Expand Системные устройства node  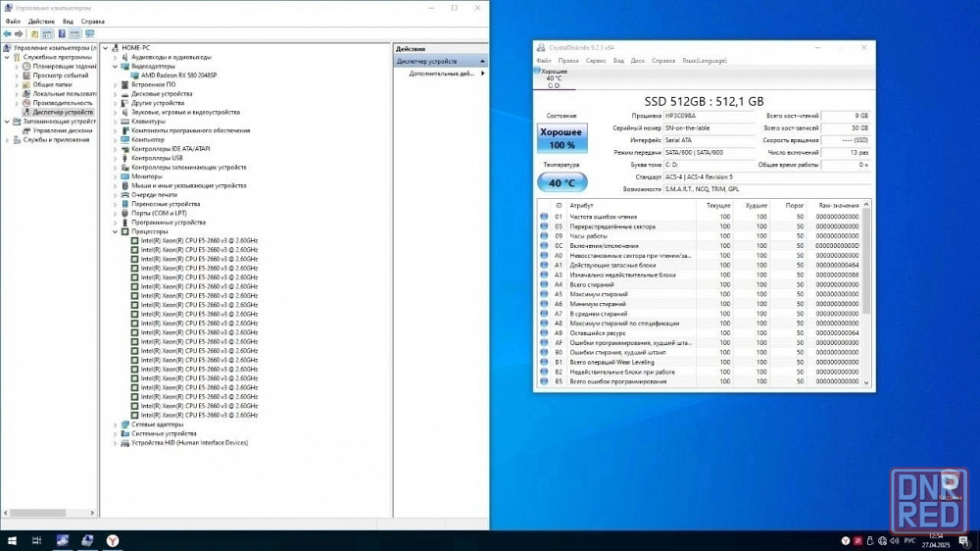tap(116, 433)
